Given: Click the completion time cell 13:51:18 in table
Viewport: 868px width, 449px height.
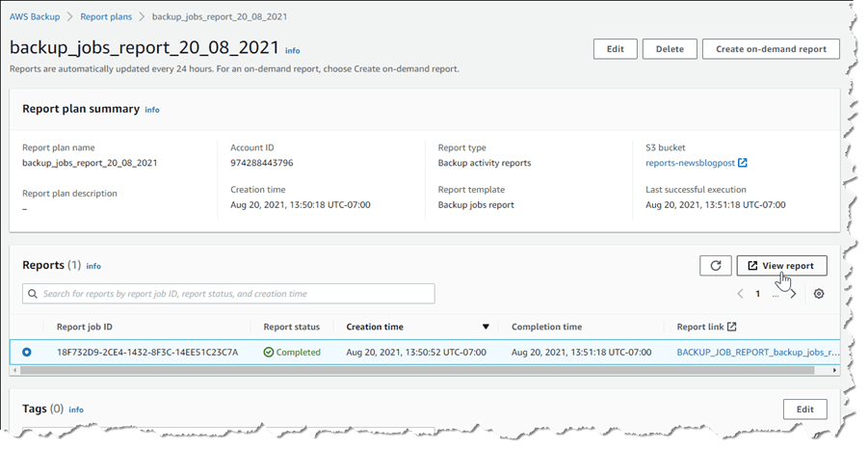Looking at the screenshot, I should (581, 352).
